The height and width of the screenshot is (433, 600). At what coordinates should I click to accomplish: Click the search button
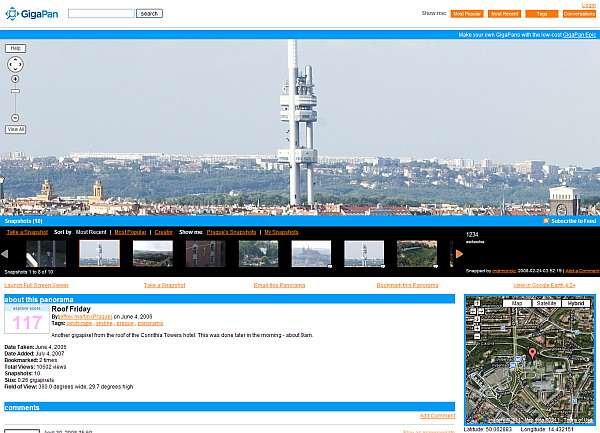coord(149,13)
